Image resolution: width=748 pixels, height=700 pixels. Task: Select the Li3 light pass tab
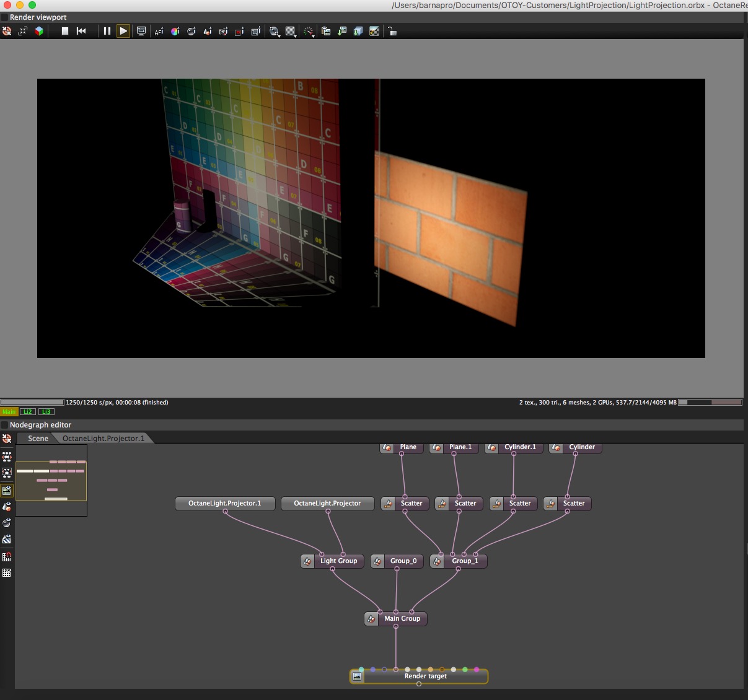[x=46, y=411]
